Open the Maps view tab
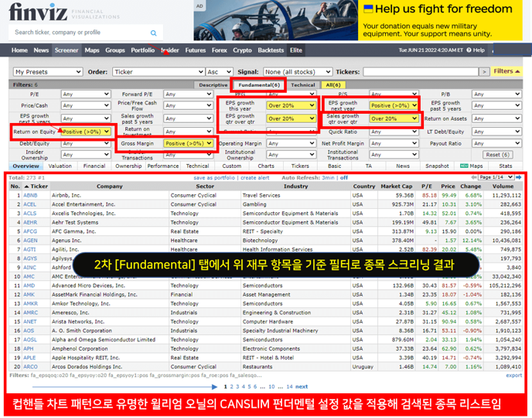Viewport: 532px width, 418px height. (x=471, y=166)
